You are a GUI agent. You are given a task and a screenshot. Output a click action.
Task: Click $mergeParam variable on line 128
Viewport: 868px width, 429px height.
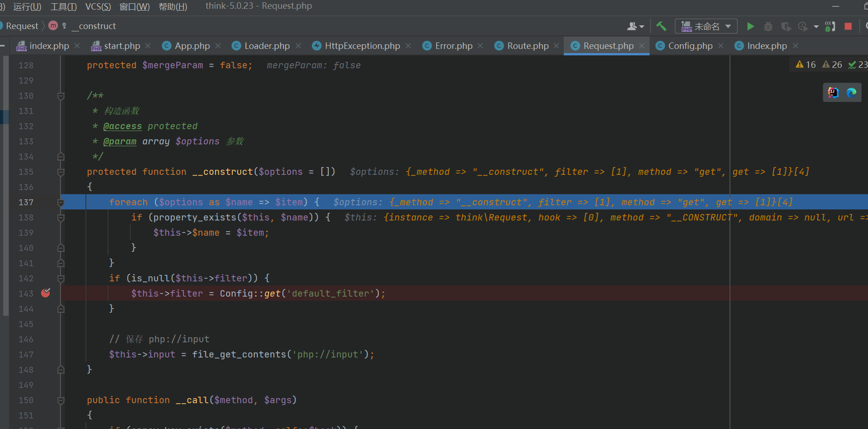click(x=172, y=65)
